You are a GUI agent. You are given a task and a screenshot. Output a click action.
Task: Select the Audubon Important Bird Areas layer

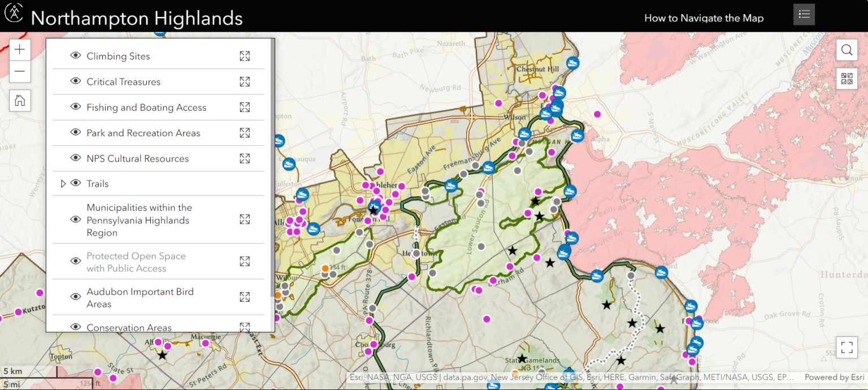click(x=140, y=297)
